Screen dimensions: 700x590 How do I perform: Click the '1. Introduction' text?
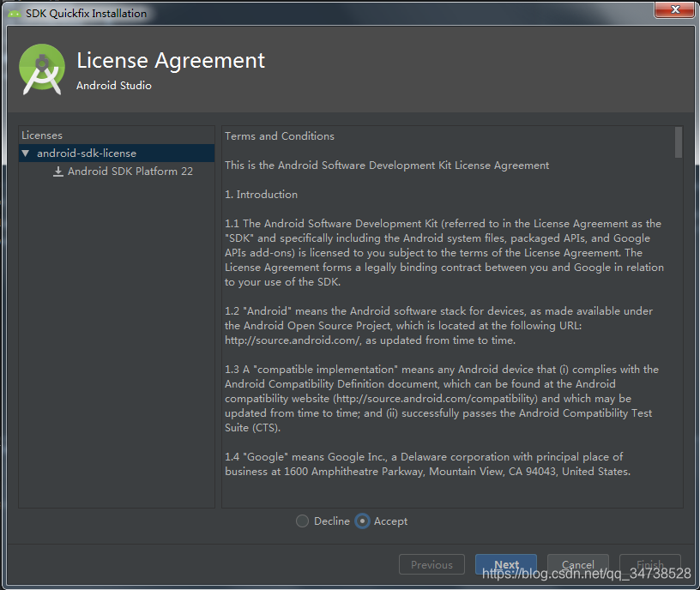tap(261, 195)
